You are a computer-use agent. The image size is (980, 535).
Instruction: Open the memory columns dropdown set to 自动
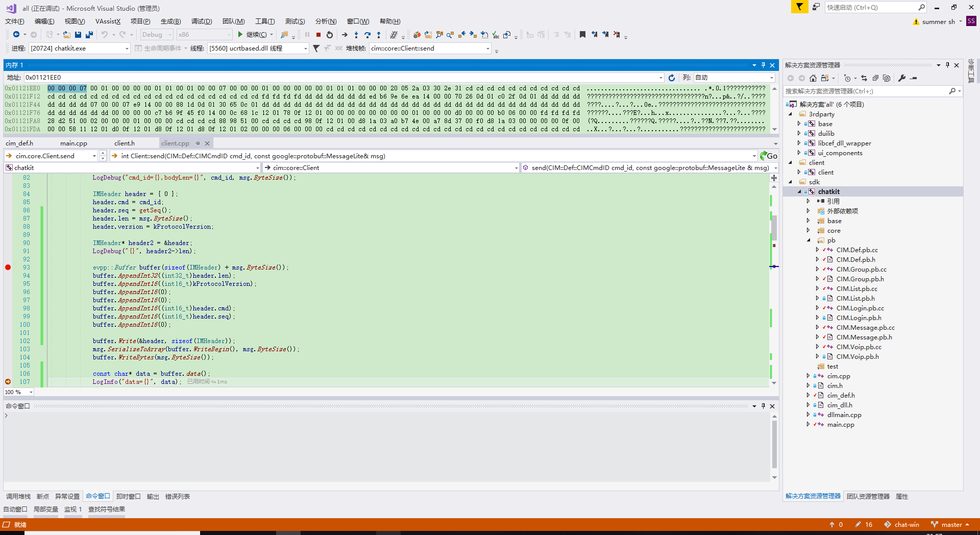(734, 78)
